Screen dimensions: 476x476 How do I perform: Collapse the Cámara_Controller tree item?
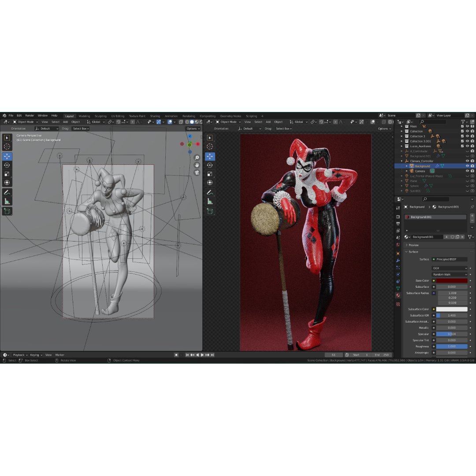pyautogui.click(x=402, y=161)
